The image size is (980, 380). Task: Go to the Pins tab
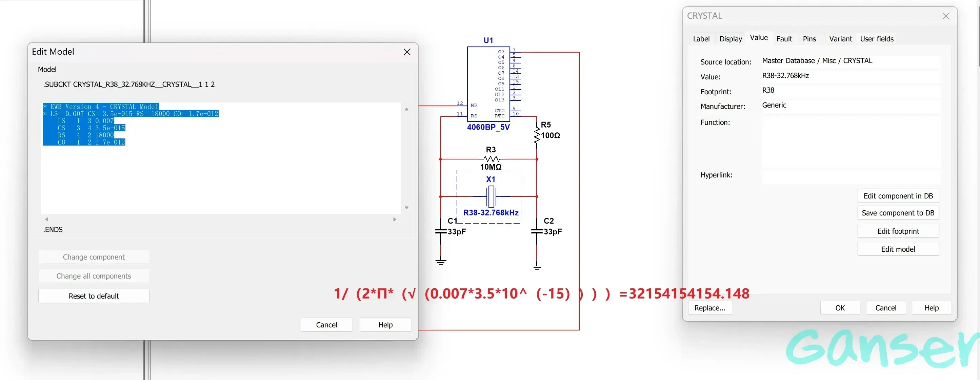809,39
